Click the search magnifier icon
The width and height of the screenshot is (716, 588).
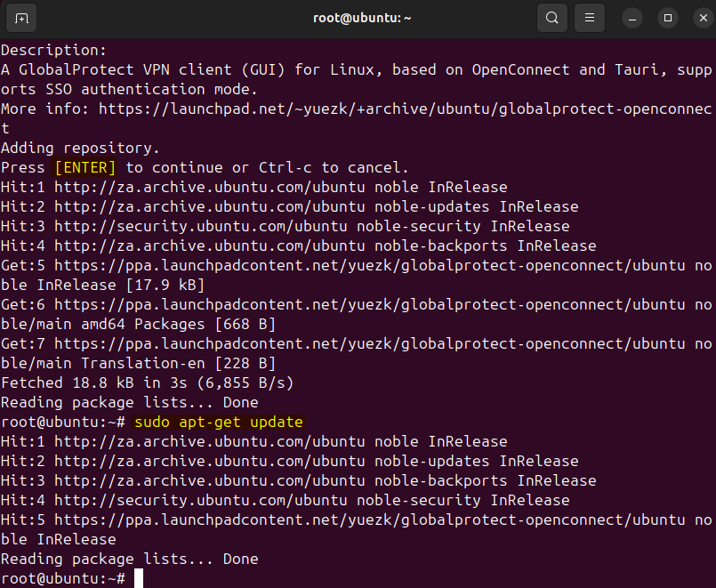pyautogui.click(x=552, y=18)
